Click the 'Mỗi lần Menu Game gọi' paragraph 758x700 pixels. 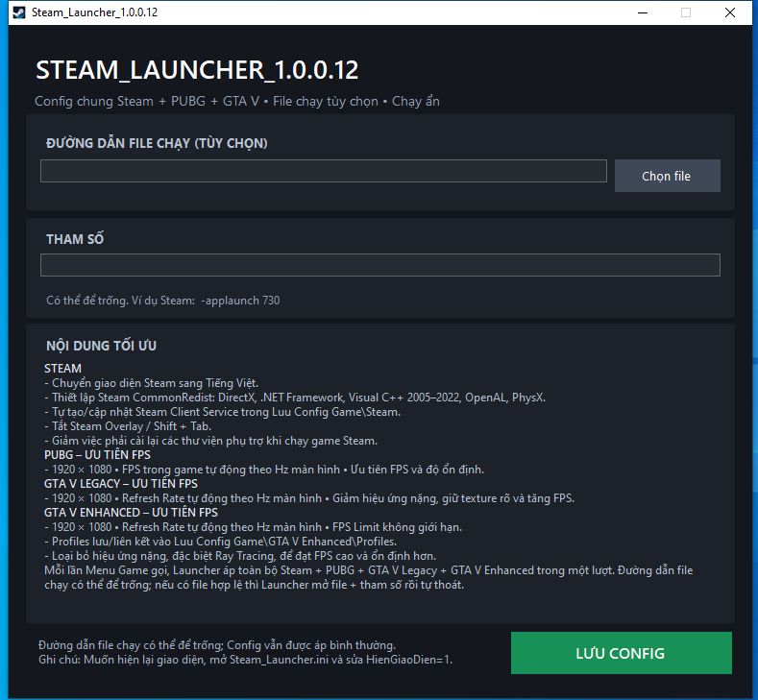pos(368,577)
